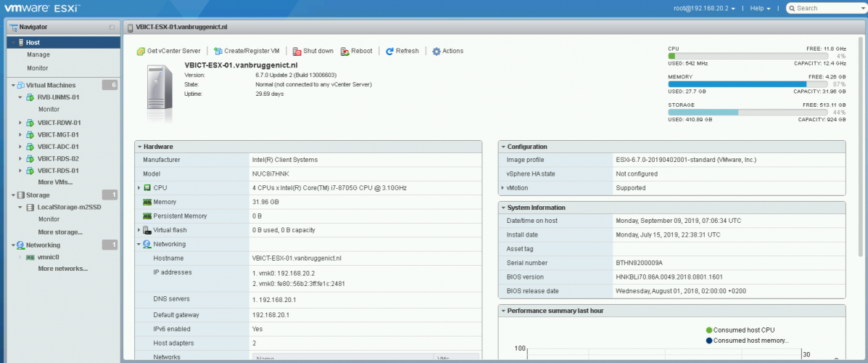Click the Refresh icon in toolbar
868x363 pixels.
click(x=389, y=52)
